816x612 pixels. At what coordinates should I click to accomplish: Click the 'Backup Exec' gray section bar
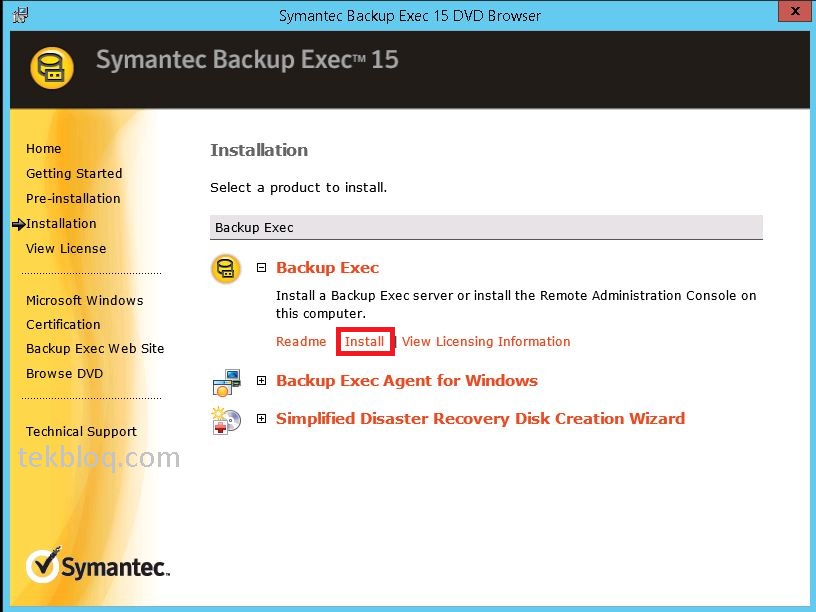(486, 227)
